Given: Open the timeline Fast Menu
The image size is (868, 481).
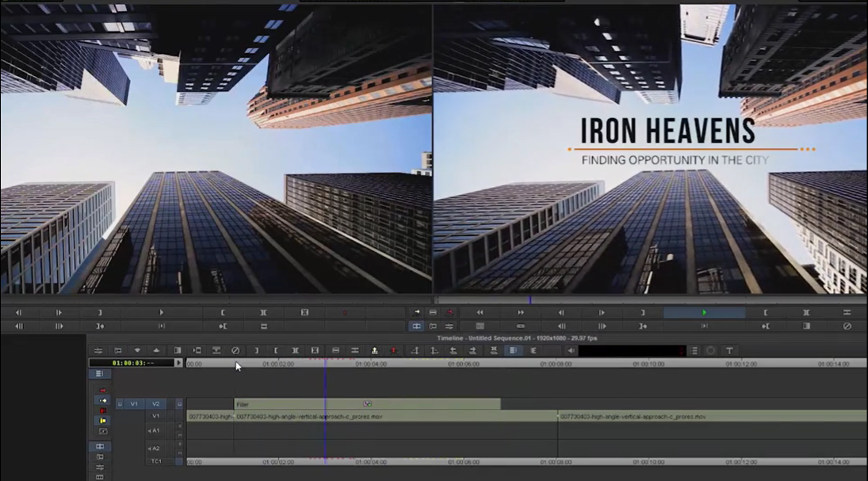Looking at the screenshot, I should click(x=98, y=350).
